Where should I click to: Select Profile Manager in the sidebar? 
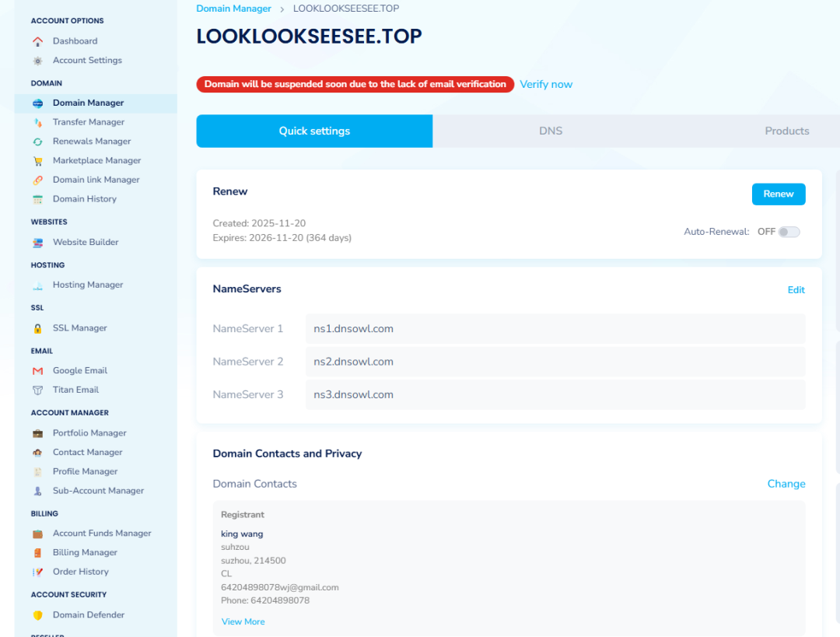(x=86, y=471)
